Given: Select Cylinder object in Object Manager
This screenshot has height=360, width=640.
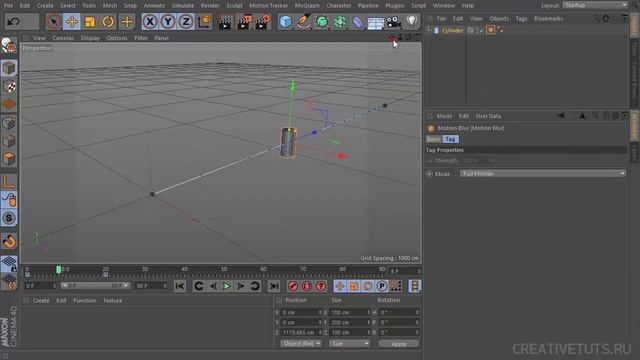Looking at the screenshot, I should click(452, 30).
